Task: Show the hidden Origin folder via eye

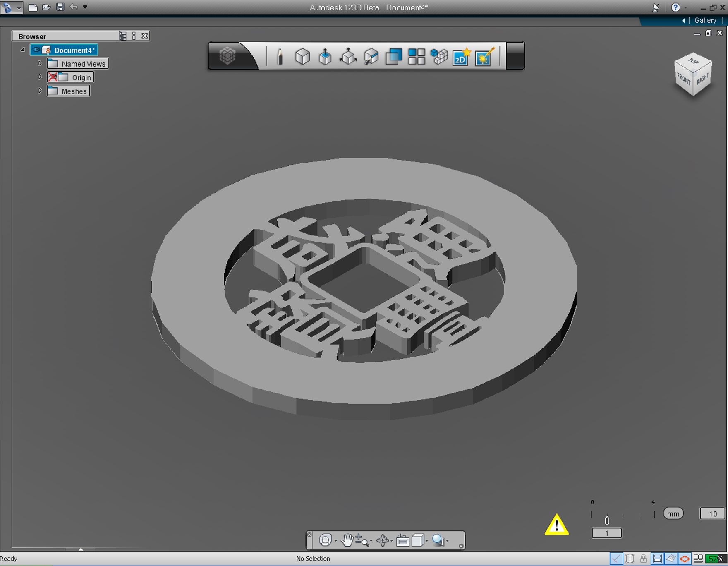Action: [53, 77]
